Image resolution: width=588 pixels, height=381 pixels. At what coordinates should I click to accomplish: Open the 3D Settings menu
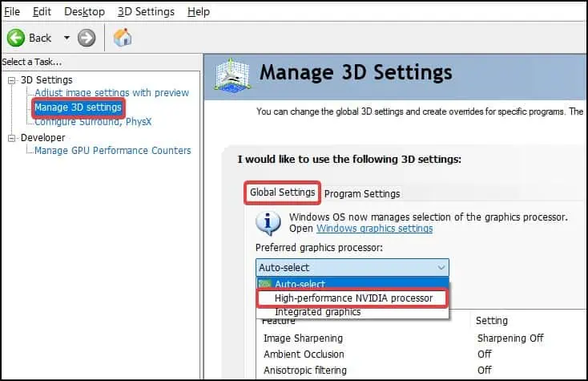click(146, 11)
